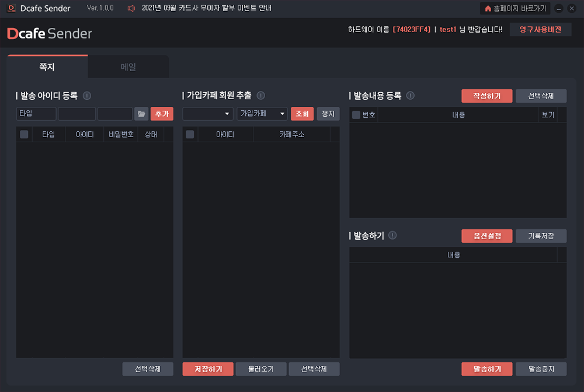Toggle the 번호 checkbox in 발송내용 table

tap(356, 115)
